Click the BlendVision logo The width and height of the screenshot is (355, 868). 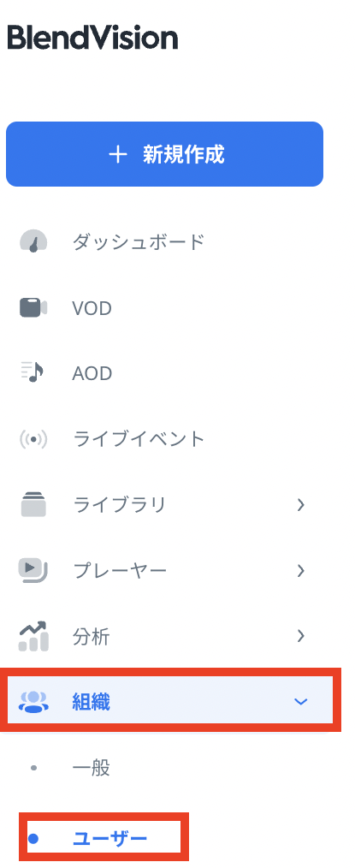tap(92, 39)
